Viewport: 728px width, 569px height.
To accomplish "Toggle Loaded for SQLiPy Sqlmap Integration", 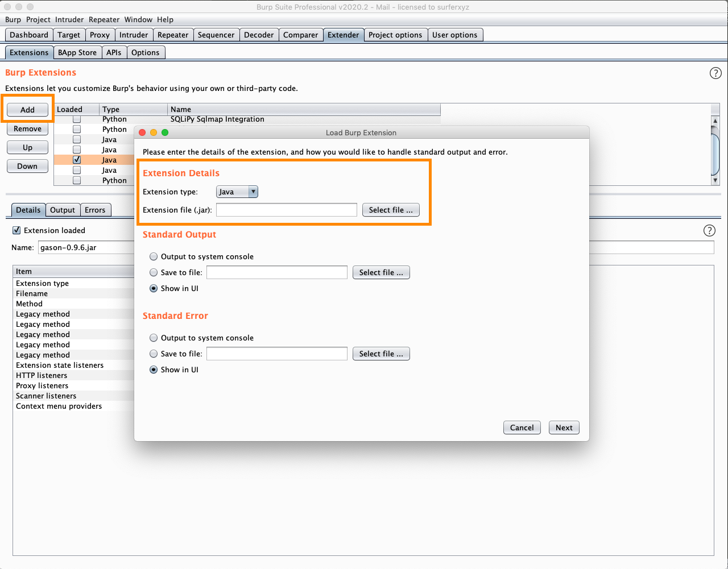I will pyautogui.click(x=77, y=119).
